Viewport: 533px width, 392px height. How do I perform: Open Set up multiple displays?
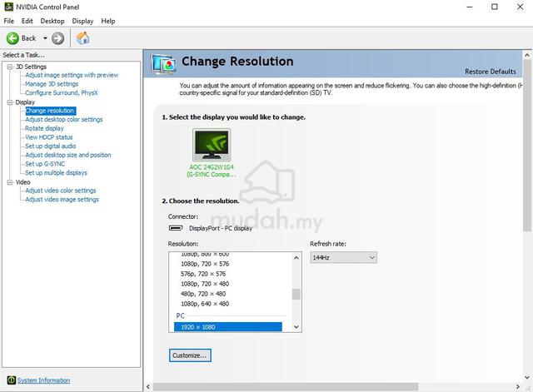tap(56, 172)
